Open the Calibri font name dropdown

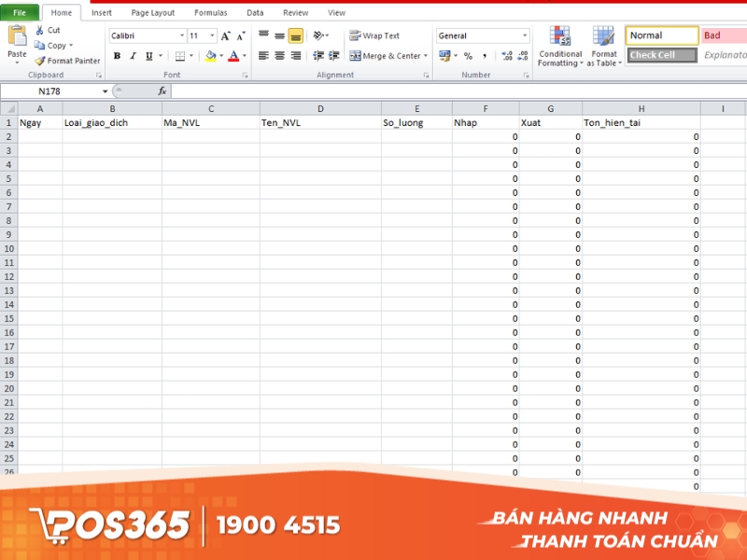click(184, 35)
